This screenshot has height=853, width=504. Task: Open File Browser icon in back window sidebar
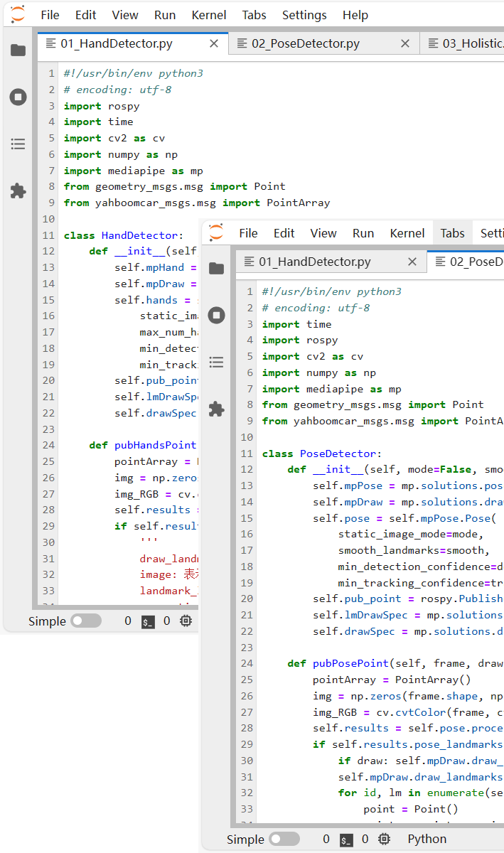18,50
